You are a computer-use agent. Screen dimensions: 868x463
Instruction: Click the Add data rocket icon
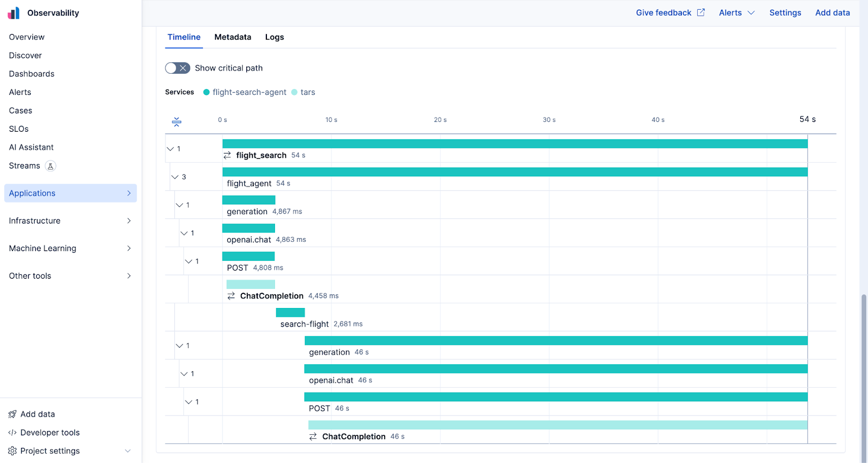[x=12, y=414]
